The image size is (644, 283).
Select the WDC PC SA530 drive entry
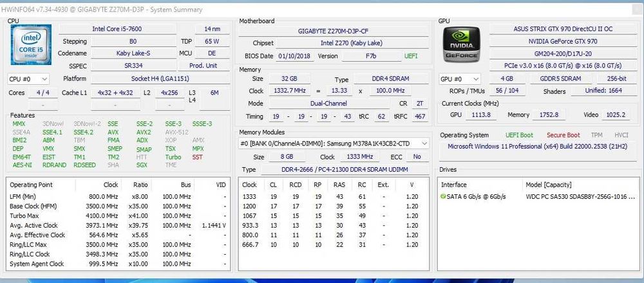[x=538, y=197]
